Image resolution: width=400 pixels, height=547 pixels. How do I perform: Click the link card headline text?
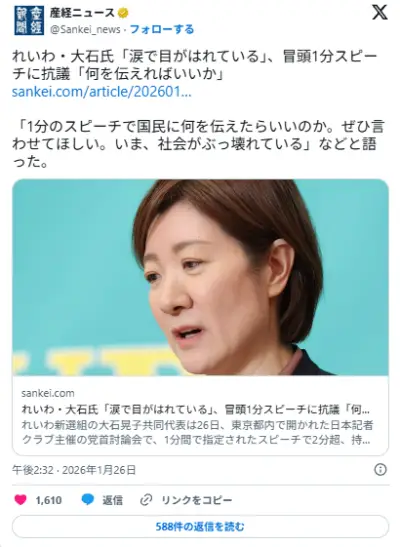(x=196, y=409)
